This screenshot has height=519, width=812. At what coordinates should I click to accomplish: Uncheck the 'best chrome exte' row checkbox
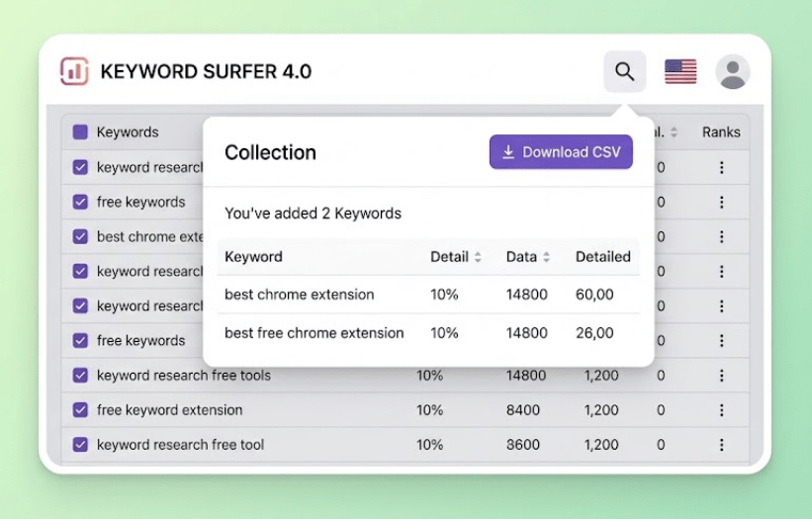80,236
